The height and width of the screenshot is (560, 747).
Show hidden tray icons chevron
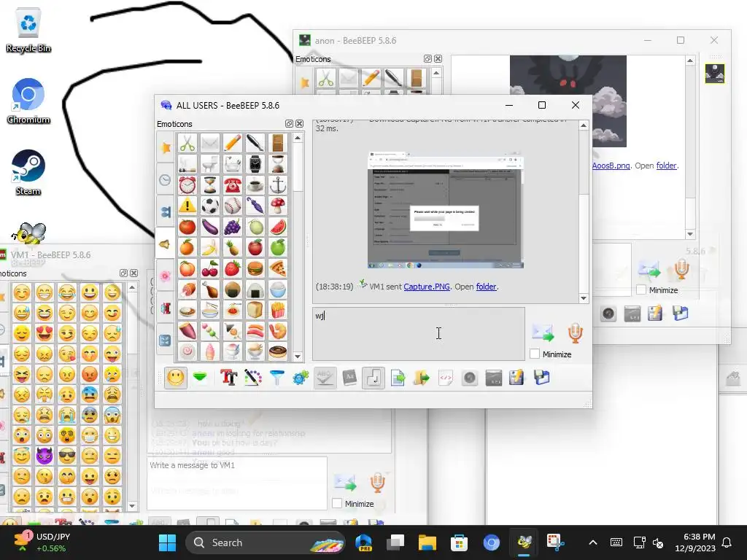(593, 542)
